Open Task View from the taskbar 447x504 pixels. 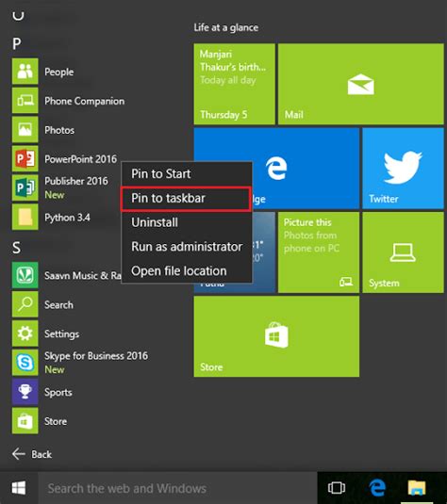point(337,488)
